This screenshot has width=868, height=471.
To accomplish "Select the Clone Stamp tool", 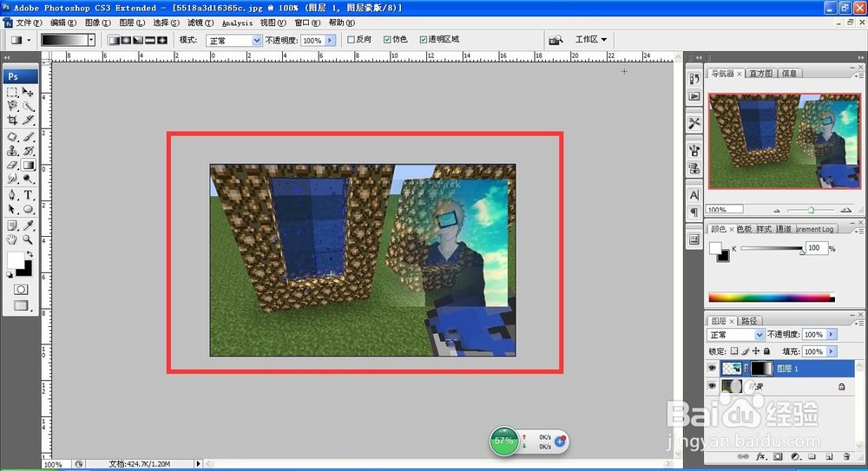I will 12,151.
